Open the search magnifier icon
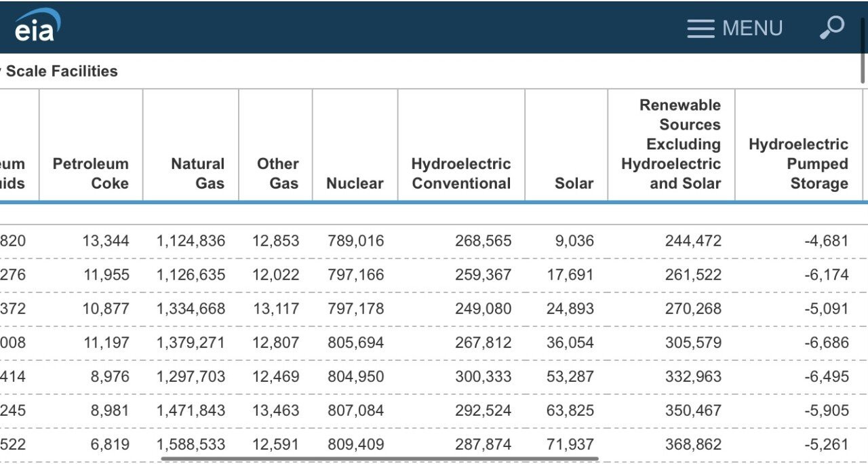This screenshot has height=464, width=868. pyautogui.click(x=831, y=27)
